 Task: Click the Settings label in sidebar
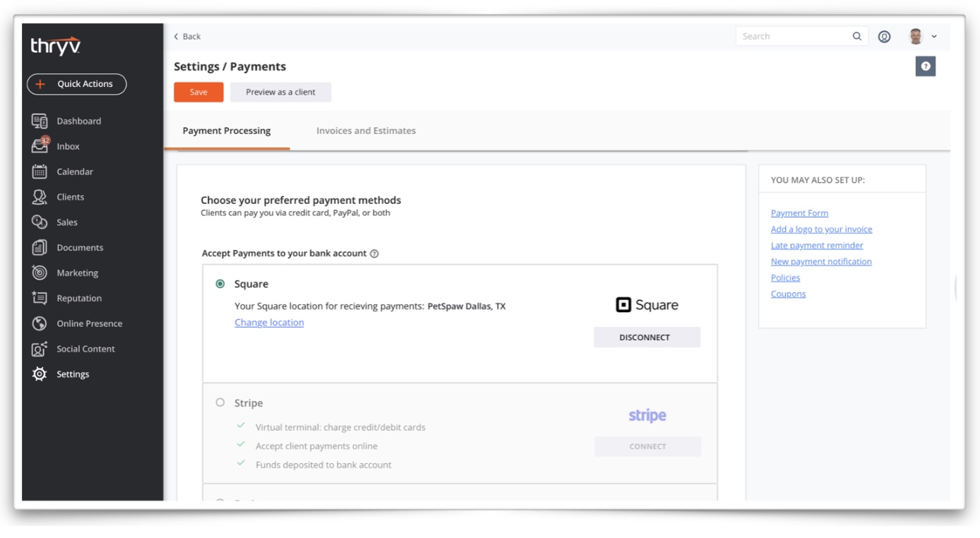tap(73, 374)
